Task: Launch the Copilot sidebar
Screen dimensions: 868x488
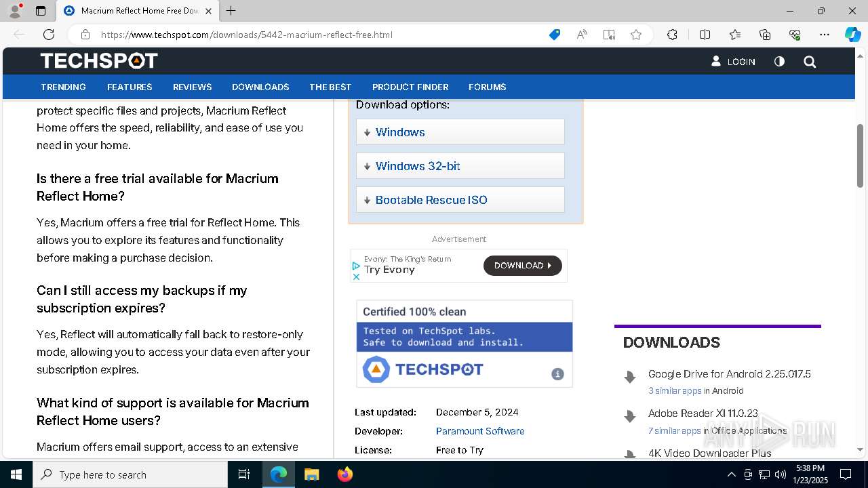Action: (852, 35)
